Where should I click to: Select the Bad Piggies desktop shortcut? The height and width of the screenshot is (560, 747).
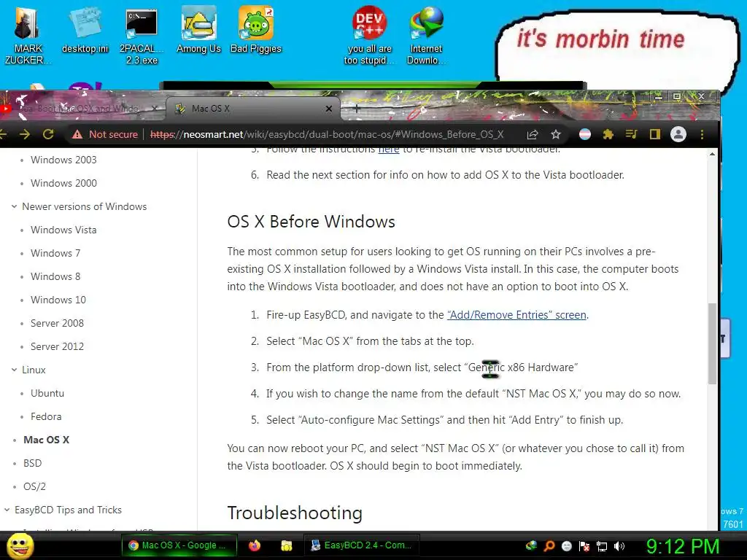[x=256, y=30]
